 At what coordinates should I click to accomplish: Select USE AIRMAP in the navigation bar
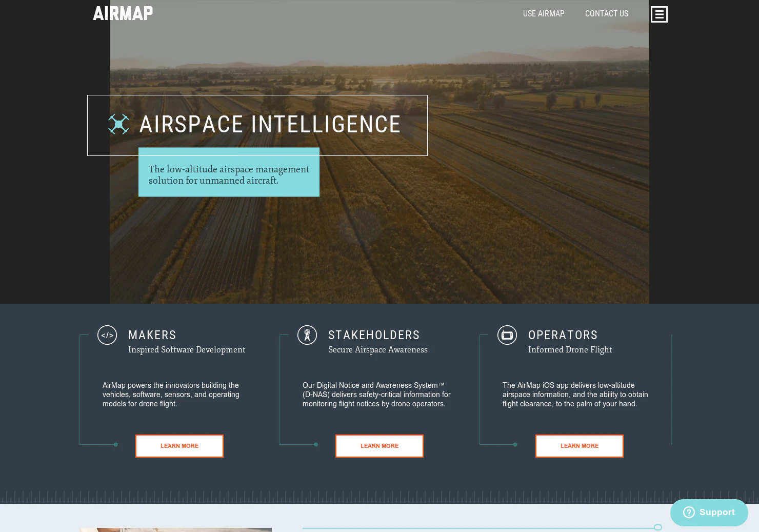(x=544, y=13)
